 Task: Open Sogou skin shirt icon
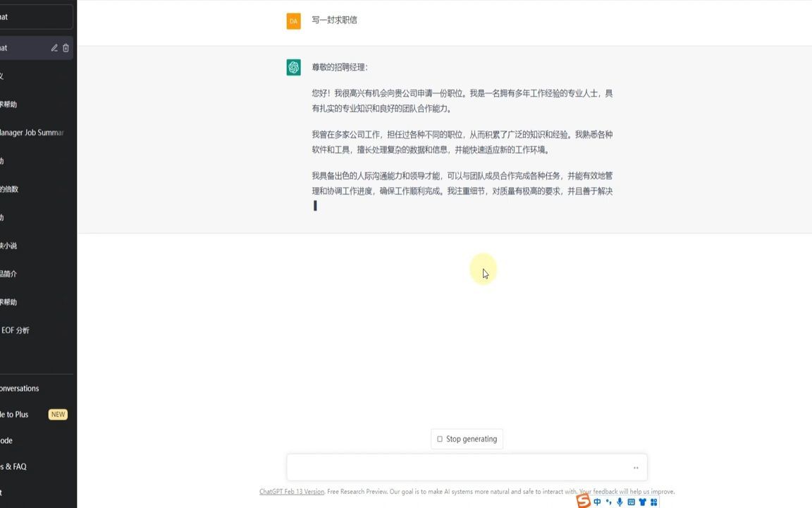click(642, 502)
